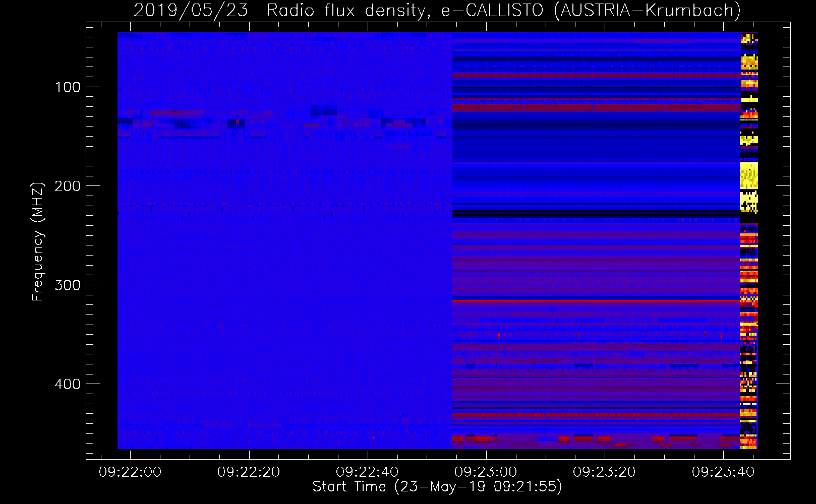The image size is (816, 504).
Task: Click the 09:22:00 time tick label
Action: point(130,472)
